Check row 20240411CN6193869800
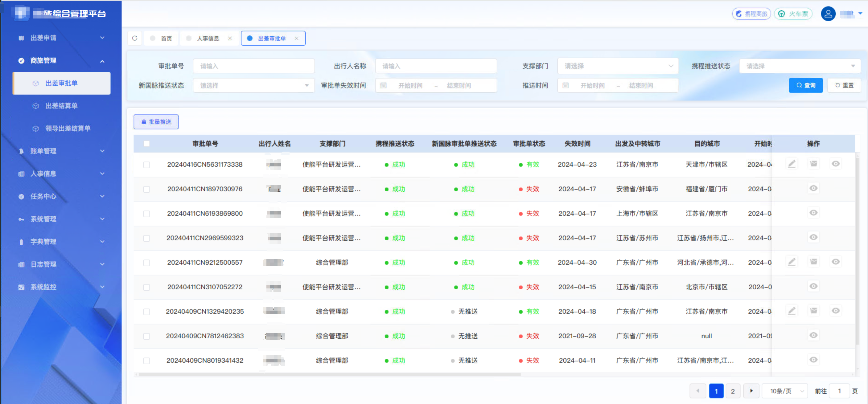 click(146, 214)
